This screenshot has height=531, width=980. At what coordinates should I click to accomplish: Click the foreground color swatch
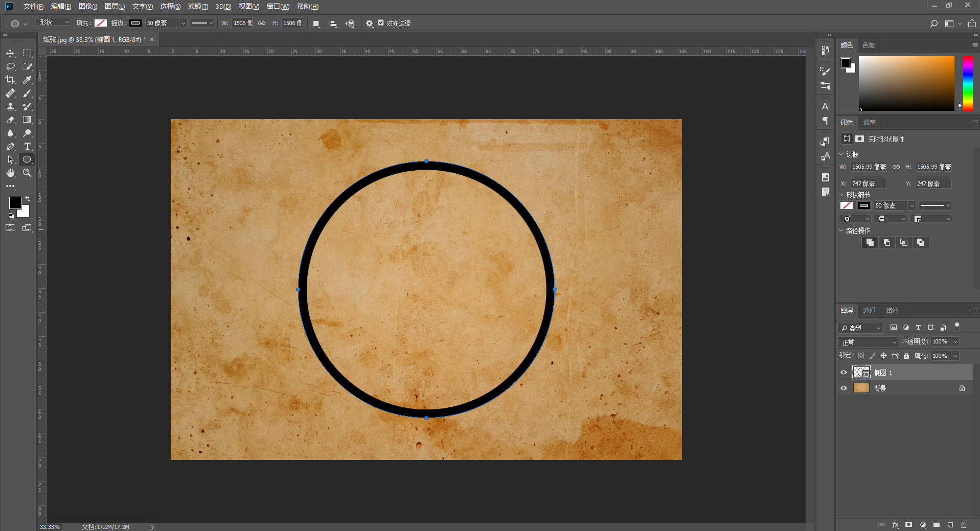(15, 203)
